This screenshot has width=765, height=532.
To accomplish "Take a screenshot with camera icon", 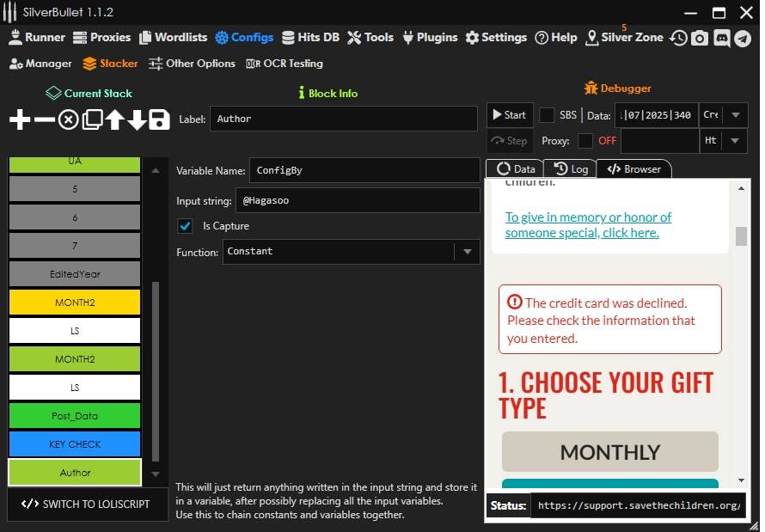I will tap(700, 38).
